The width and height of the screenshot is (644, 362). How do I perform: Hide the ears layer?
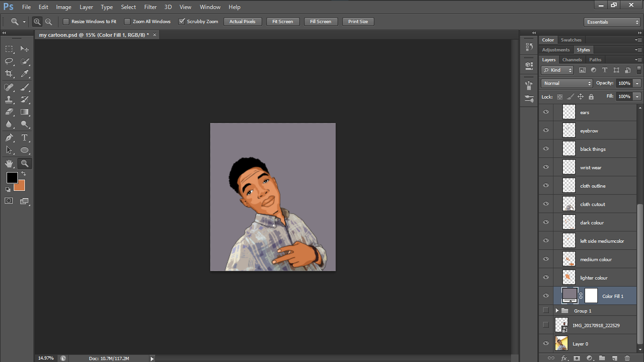pos(546,112)
